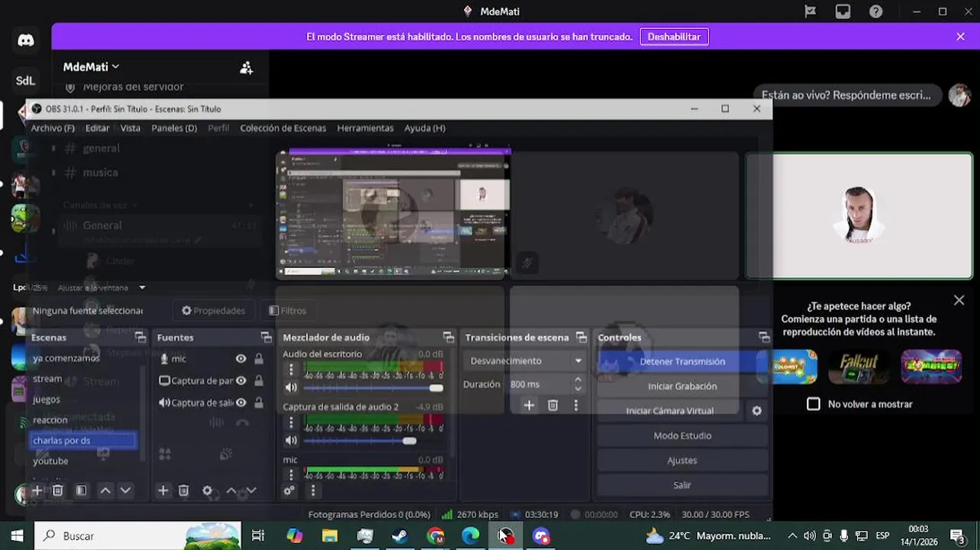The image size is (980, 550).
Task: Open Editar menu
Action: 97,128
